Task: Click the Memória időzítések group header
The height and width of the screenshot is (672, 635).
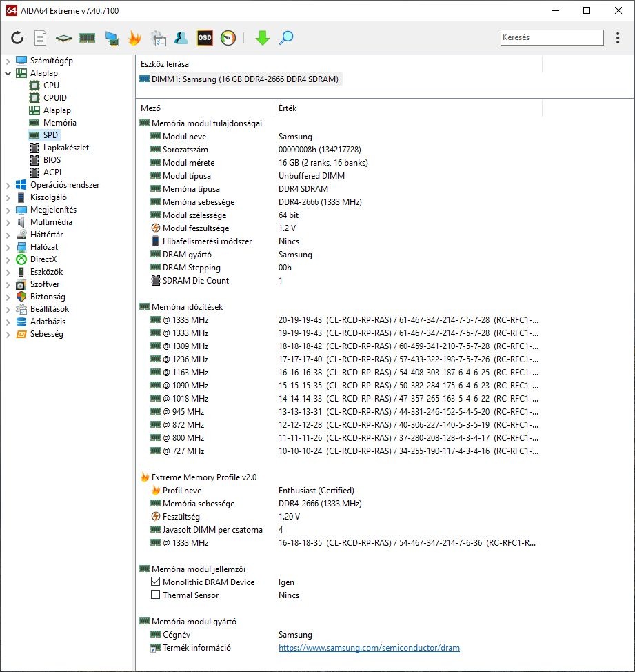Action: [x=181, y=307]
